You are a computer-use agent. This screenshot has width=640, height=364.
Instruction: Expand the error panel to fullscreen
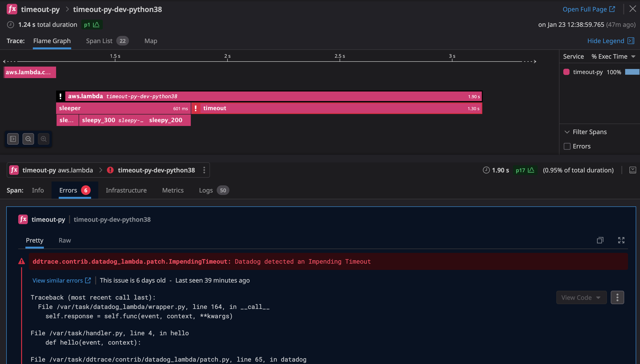(x=621, y=240)
